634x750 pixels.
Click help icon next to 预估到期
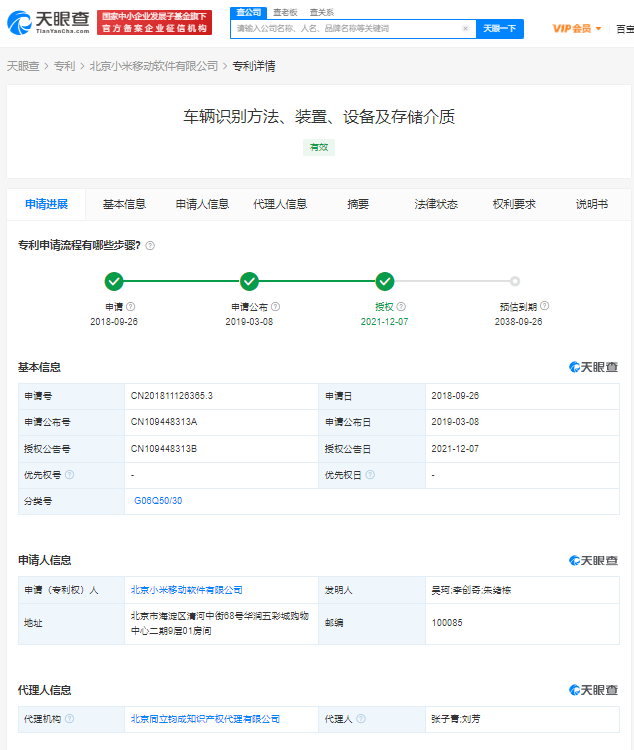[x=545, y=307]
